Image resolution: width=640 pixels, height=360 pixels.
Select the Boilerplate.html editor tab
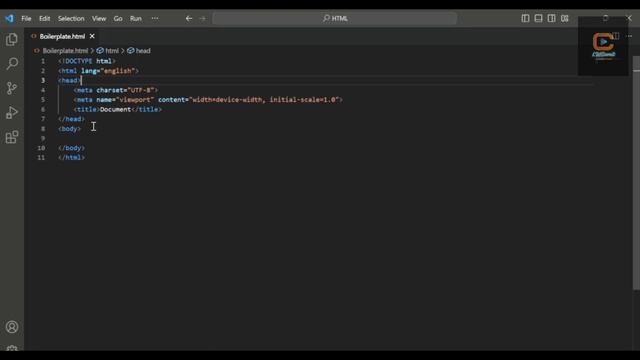tap(62, 36)
